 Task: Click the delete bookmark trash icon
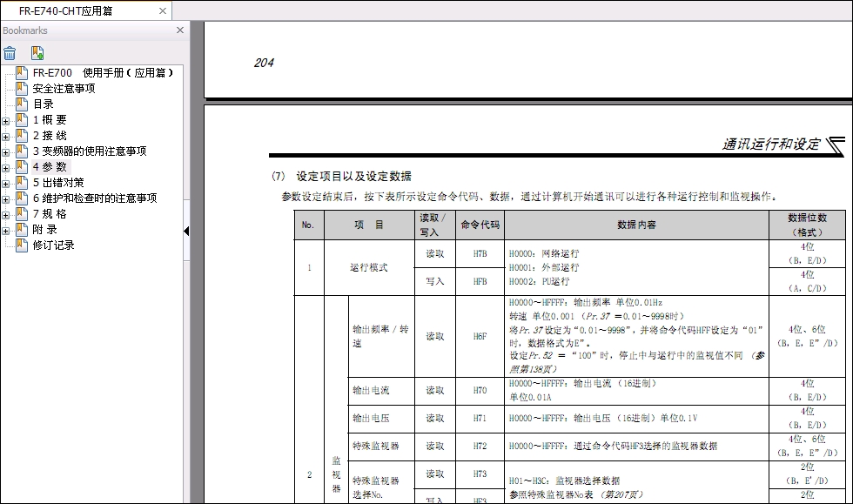(x=10, y=53)
